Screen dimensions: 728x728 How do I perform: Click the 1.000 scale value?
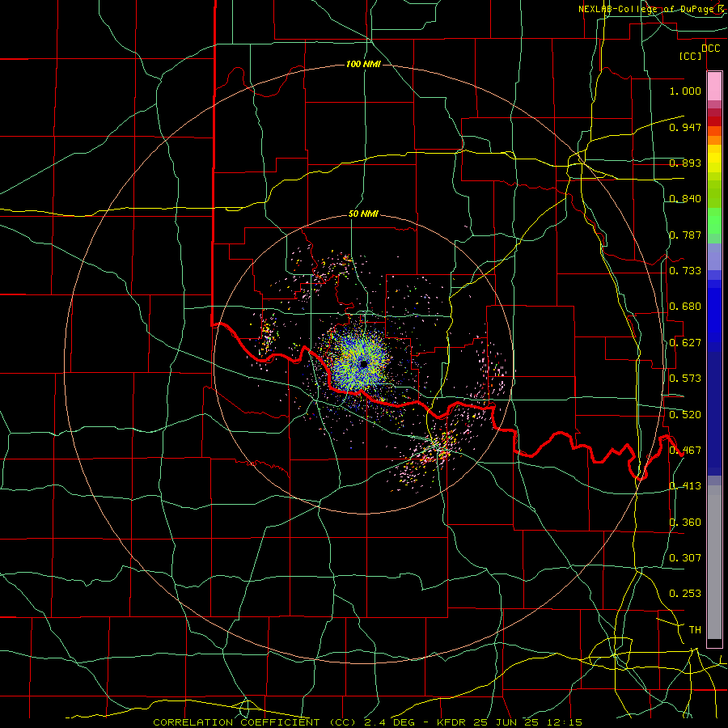click(x=685, y=91)
